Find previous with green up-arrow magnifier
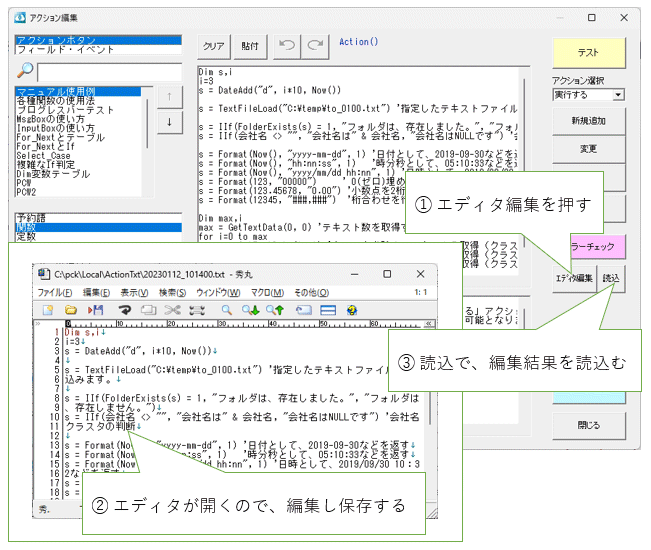Viewport: 651px width, 550px height. [x=275, y=310]
